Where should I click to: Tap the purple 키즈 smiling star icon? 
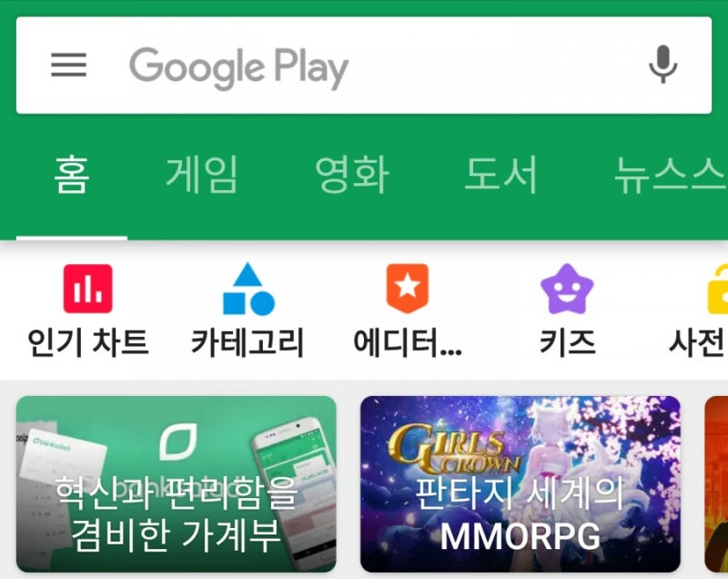point(567,289)
